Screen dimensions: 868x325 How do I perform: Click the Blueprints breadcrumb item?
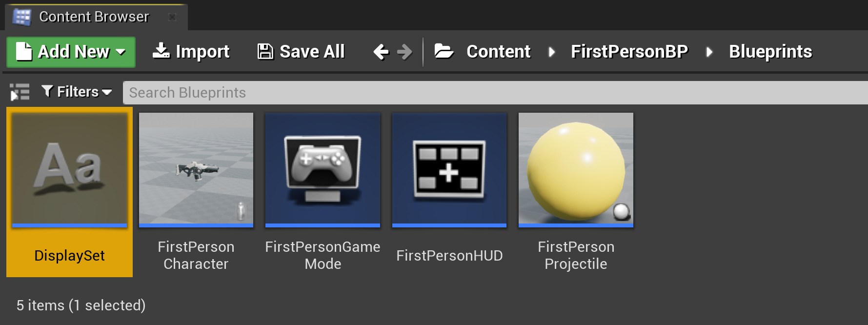(x=770, y=51)
